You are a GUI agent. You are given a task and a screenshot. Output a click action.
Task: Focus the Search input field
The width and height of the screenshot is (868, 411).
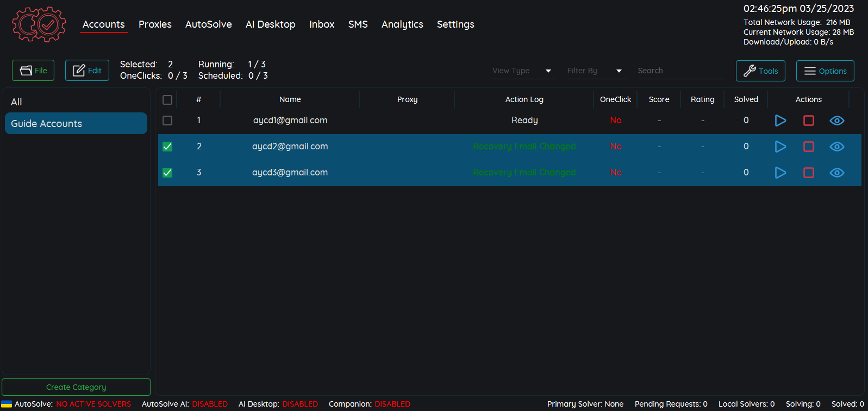[680, 71]
